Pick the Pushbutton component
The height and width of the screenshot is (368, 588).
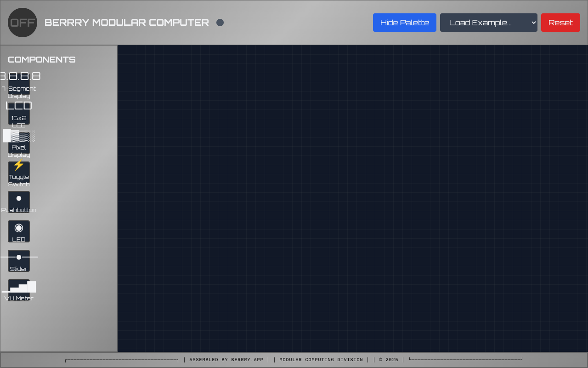(x=19, y=201)
